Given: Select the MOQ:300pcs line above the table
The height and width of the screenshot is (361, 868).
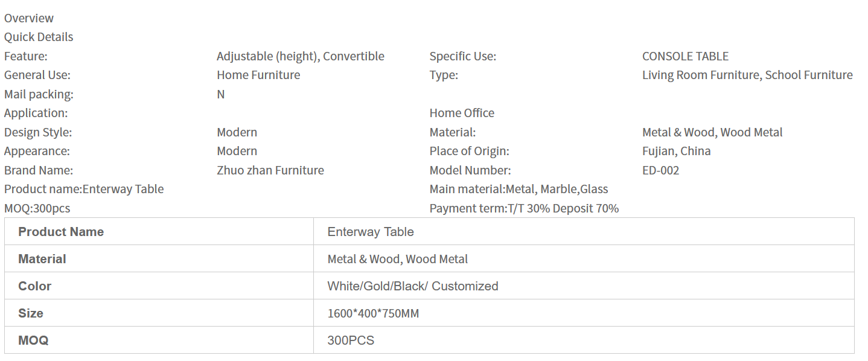Looking at the screenshot, I should click(37, 208).
